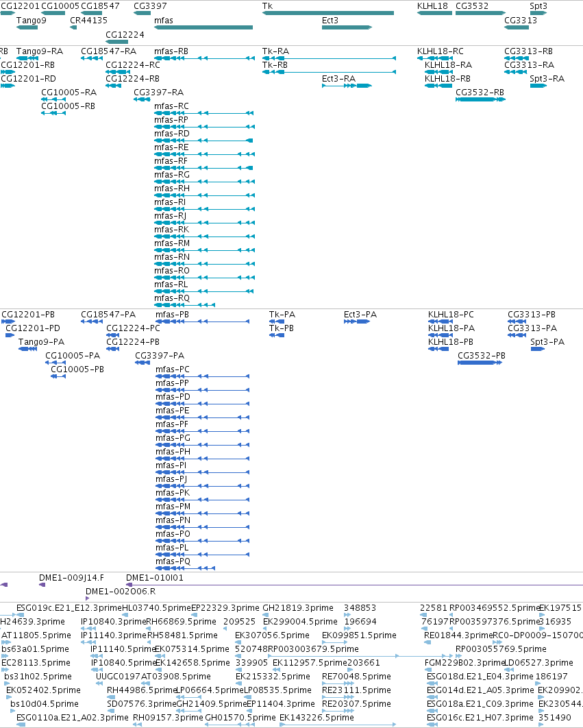
Task: Click the Tk-PA protein label
Action: click(x=282, y=315)
